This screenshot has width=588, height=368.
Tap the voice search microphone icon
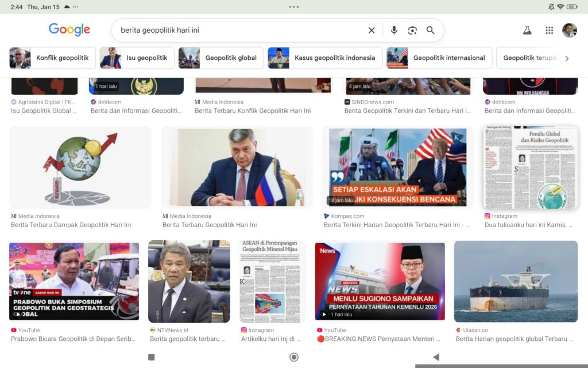(x=394, y=30)
